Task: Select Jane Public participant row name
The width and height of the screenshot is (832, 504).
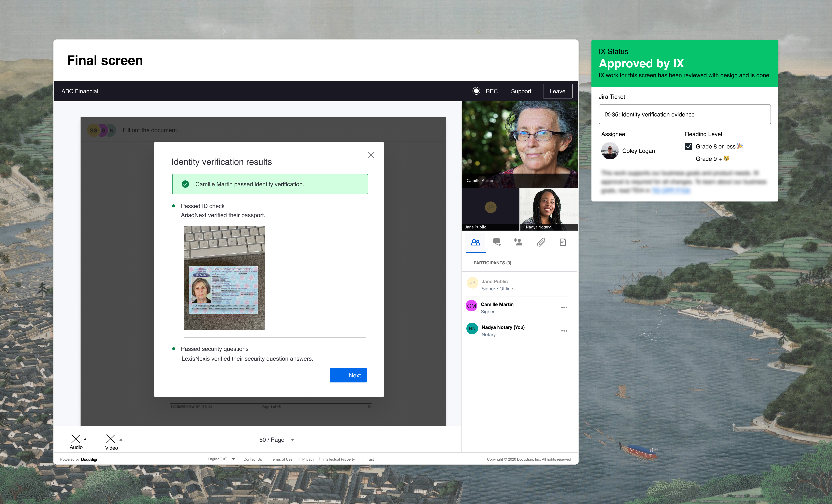Action: pyautogui.click(x=494, y=281)
